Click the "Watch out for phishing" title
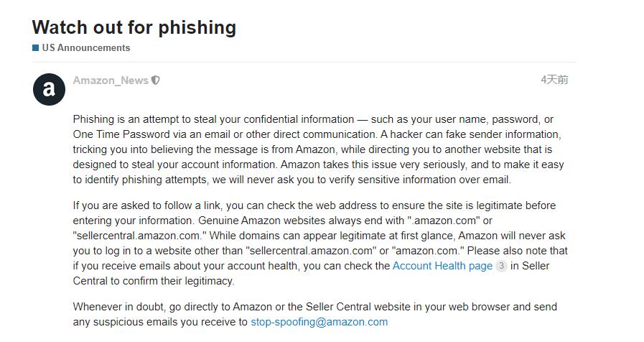 [x=134, y=27]
